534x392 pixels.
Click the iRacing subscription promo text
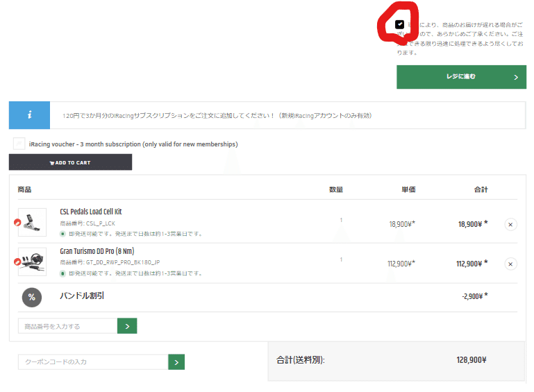[217, 116]
